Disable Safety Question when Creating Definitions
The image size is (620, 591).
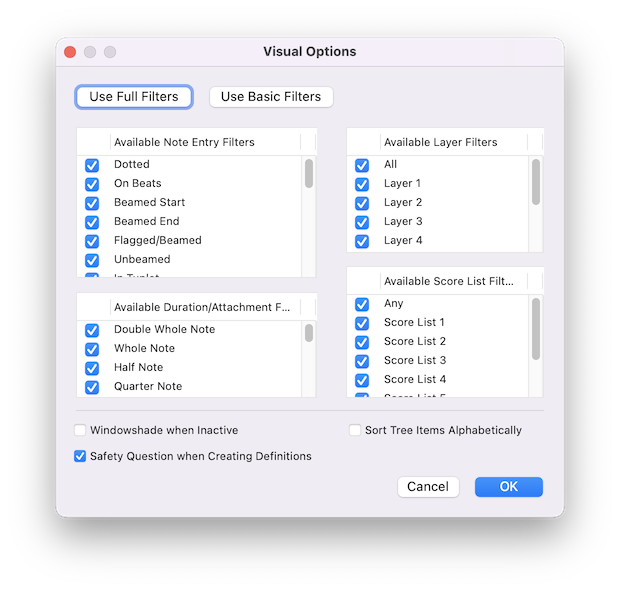tap(80, 457)
